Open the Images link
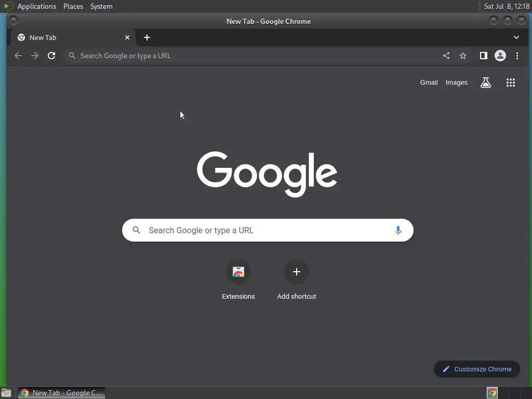This screenshot has width=532, height=399. point(456,83)
